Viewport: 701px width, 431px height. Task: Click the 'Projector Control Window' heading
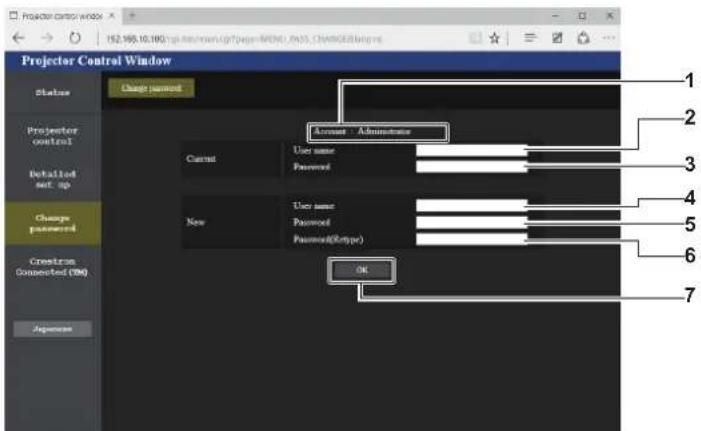coord(96,61)
